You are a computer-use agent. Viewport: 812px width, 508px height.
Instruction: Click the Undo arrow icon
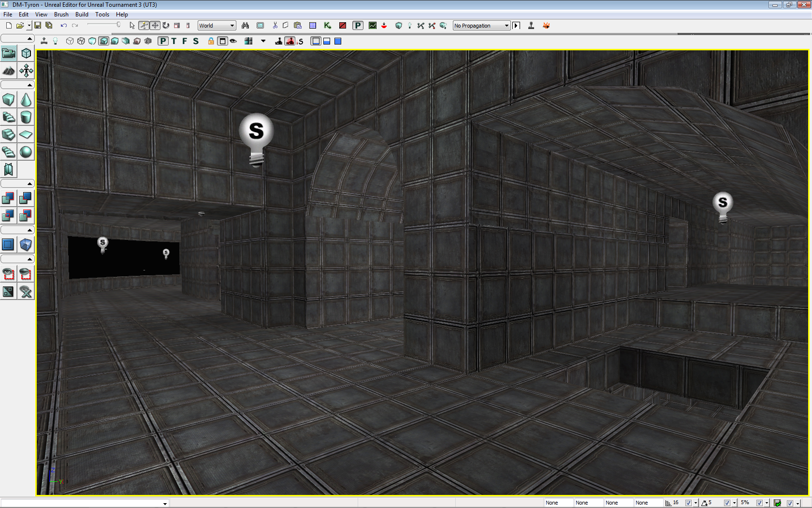click(x=63, y=26)
